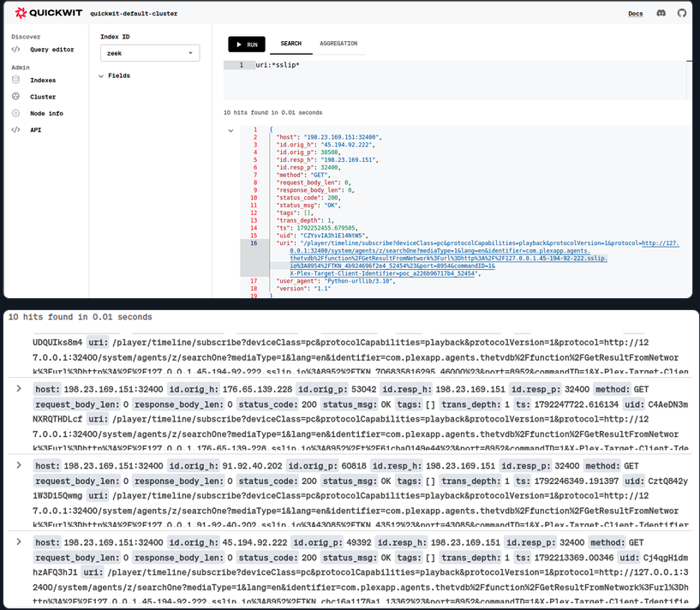Switch to the AGGREGATION tab
The width and height of the screenshot is (700, 610).
338,44
